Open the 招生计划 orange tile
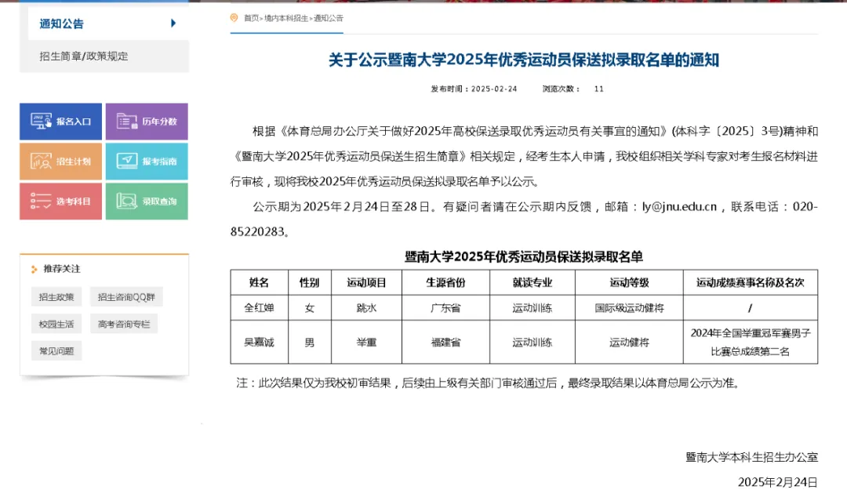 (60, 161)
